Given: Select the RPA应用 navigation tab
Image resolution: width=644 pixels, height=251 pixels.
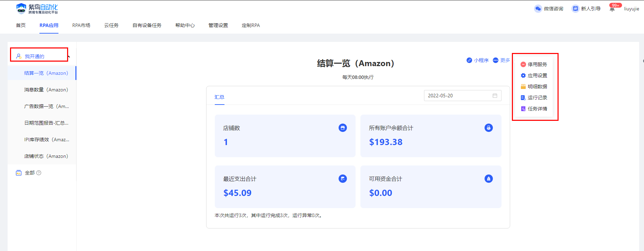Looking at the screenshot, I should [x=49, y=25].
